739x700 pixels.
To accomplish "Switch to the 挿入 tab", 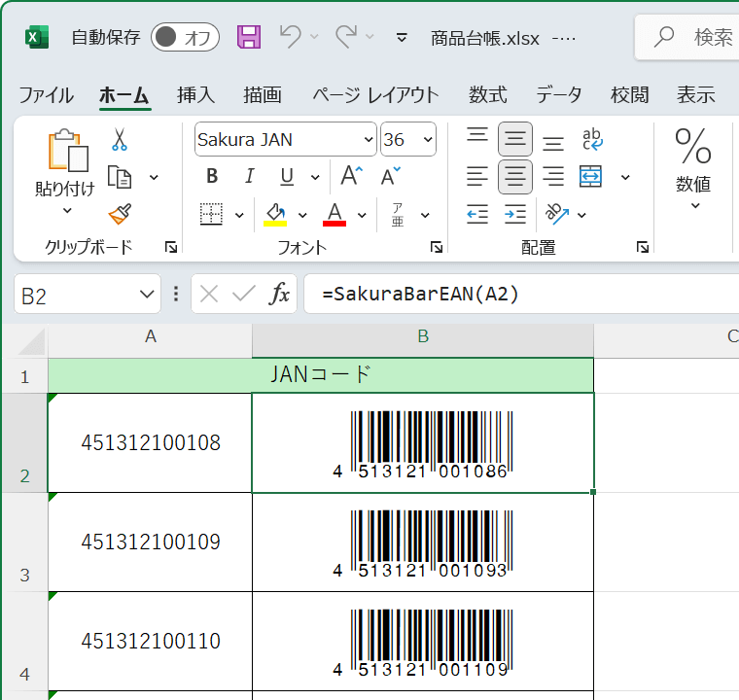I will pyautogui.click(x=196, y=94).
